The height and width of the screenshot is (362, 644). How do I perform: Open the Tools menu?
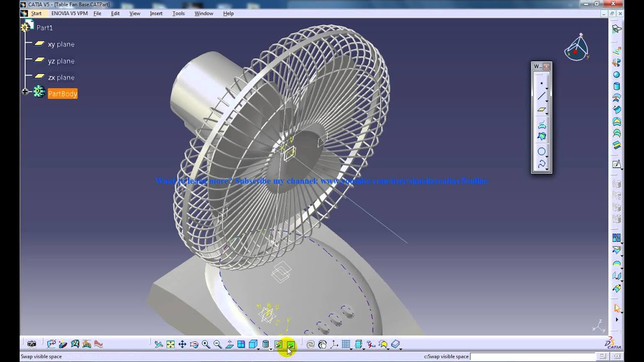pyautogui.click(x=179, y=14)
